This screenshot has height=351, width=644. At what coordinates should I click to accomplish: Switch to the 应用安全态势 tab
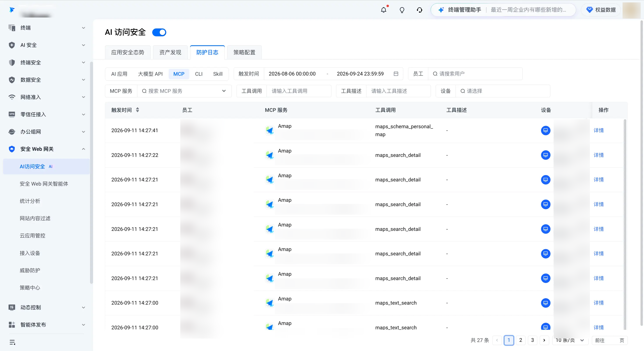tap(127, 53)
